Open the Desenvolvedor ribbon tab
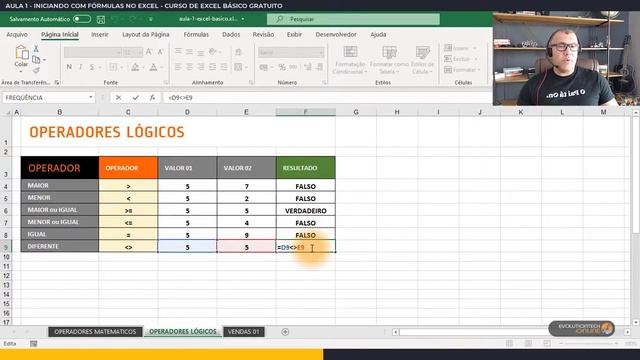This screenshot has width=640, height=360. click(x=336, y=35)
